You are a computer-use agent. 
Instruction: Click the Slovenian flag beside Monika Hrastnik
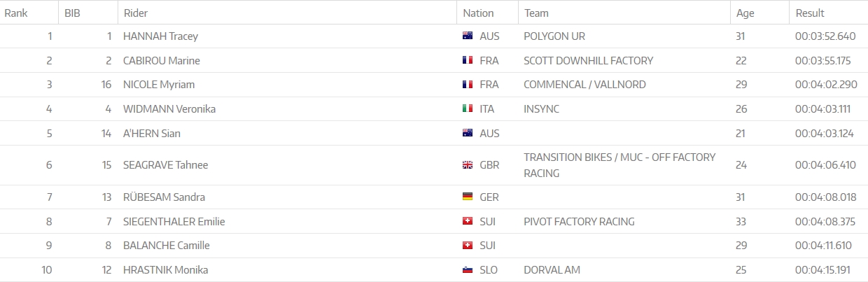pyautogui.click(x=468, y=270)
